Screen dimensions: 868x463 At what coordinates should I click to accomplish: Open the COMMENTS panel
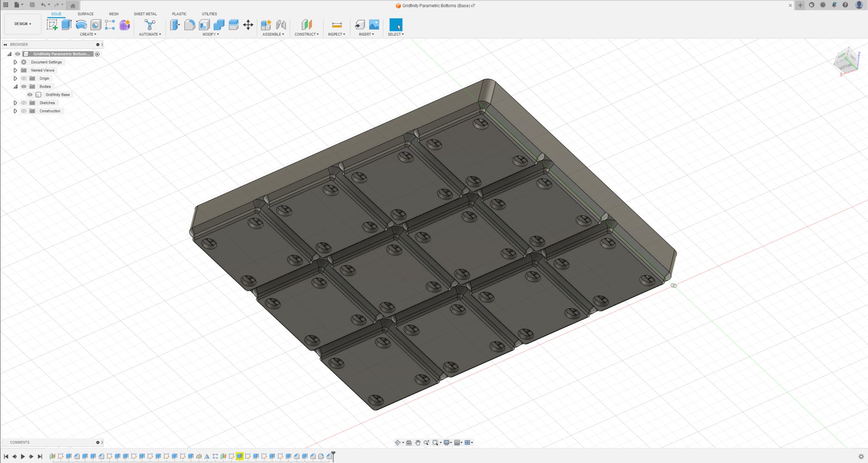[19, 442]
